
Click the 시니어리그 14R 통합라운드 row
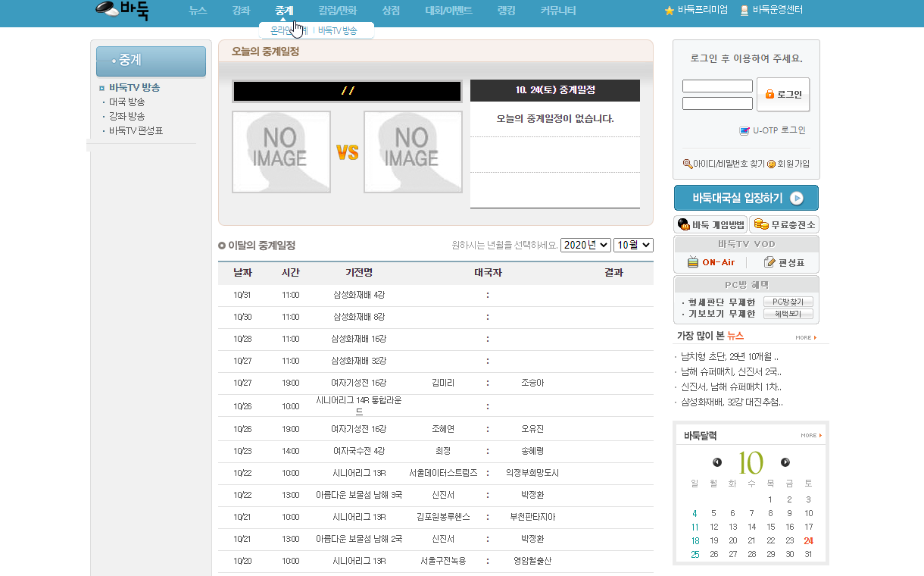click(x=435, y=405)
